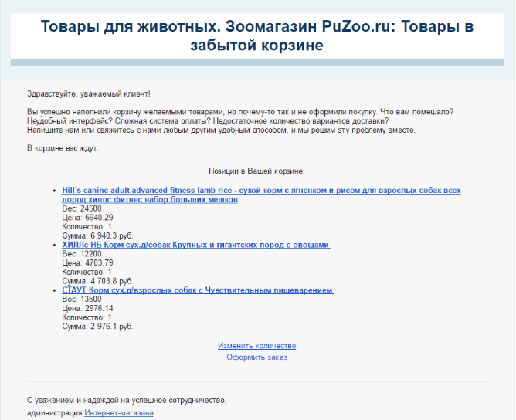Open the Hill's canine adult lamb rice link
The height and width of the screenshot is (420, 516).
(261, 190)
